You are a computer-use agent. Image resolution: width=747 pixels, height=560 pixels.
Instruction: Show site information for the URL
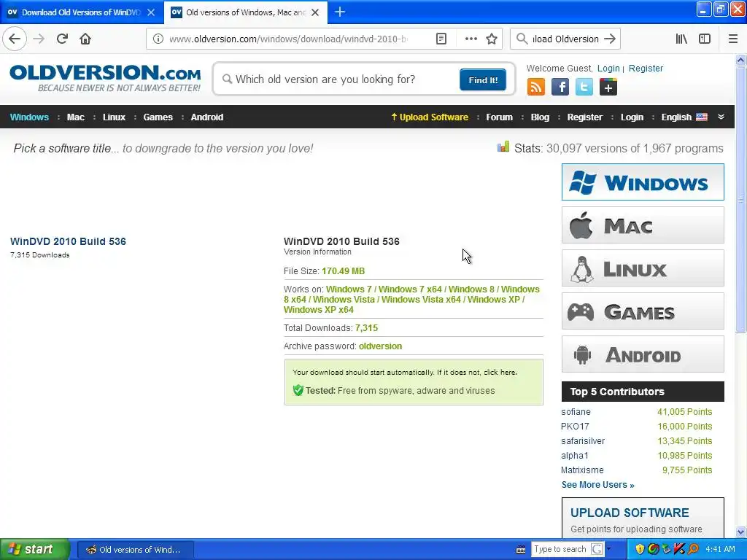pos(158,39)
